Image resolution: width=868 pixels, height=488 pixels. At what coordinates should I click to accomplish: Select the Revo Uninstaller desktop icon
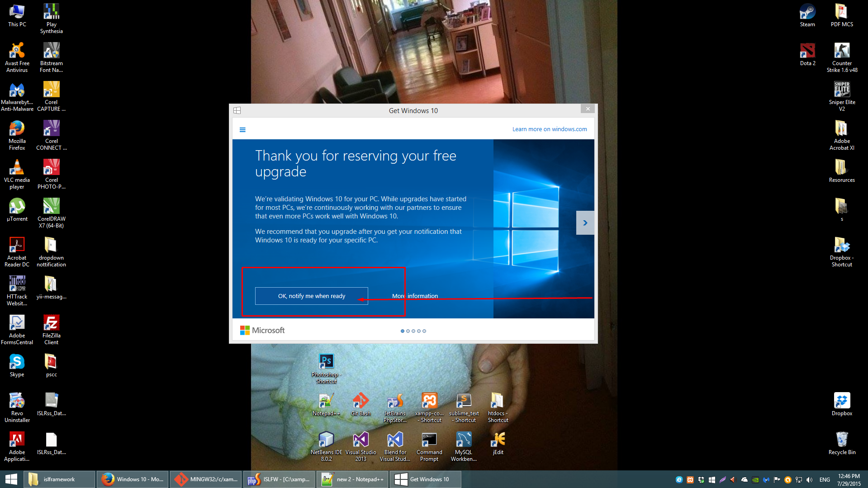point(17,407)
